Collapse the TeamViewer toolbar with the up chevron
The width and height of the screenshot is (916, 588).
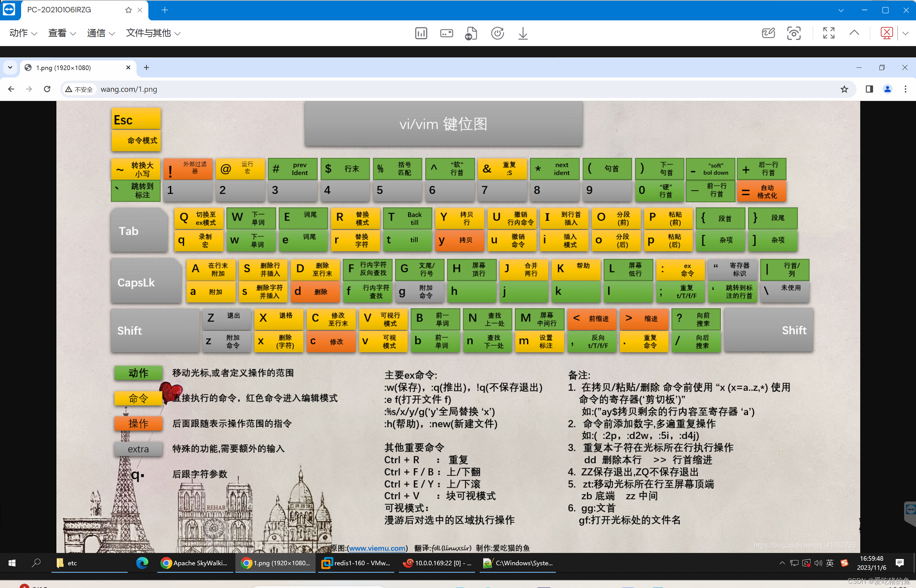pos(854,33)
